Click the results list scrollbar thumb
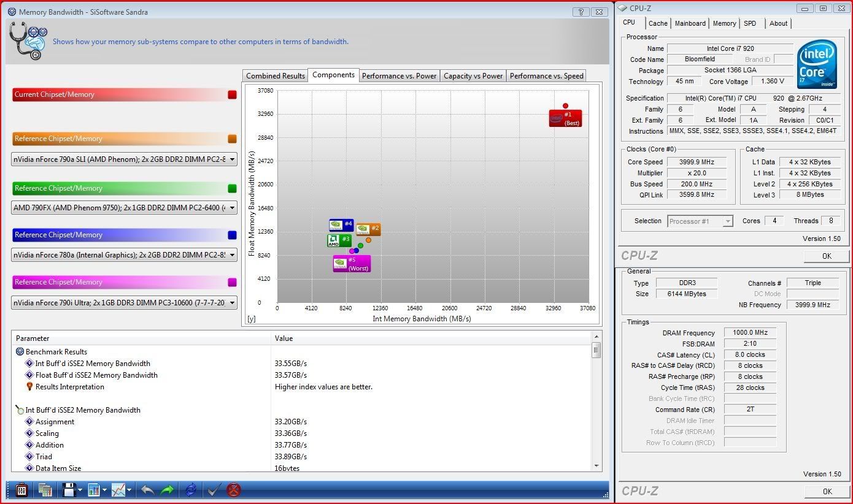This screenshot has width=853, height=504. point(596,350)
